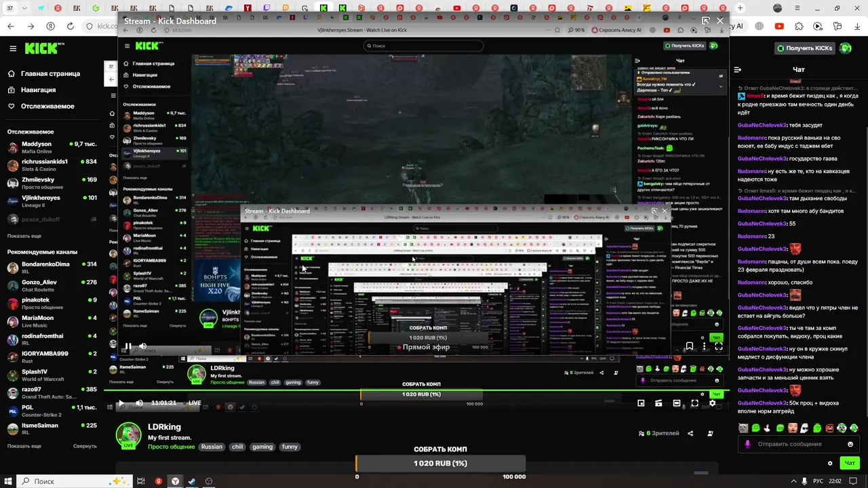Switch keyboard language РУС
Image resolution: width=868 pixels, height=488 pixels.
(818, 481)
